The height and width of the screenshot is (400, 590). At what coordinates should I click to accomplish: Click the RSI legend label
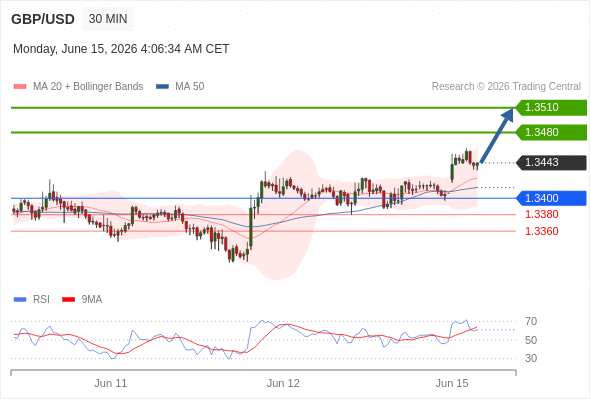click(x=41, y=300)
